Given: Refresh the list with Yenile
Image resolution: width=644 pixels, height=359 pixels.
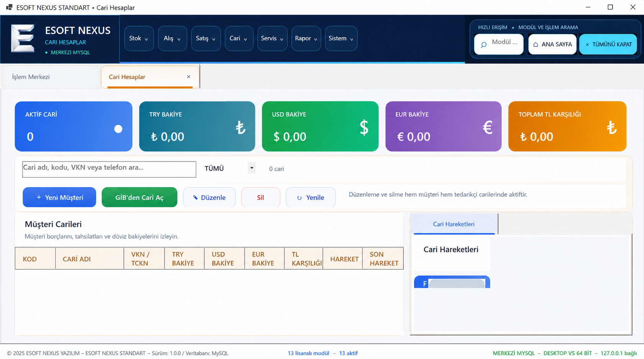Looking at the screenshot, I should pos(311,197).
